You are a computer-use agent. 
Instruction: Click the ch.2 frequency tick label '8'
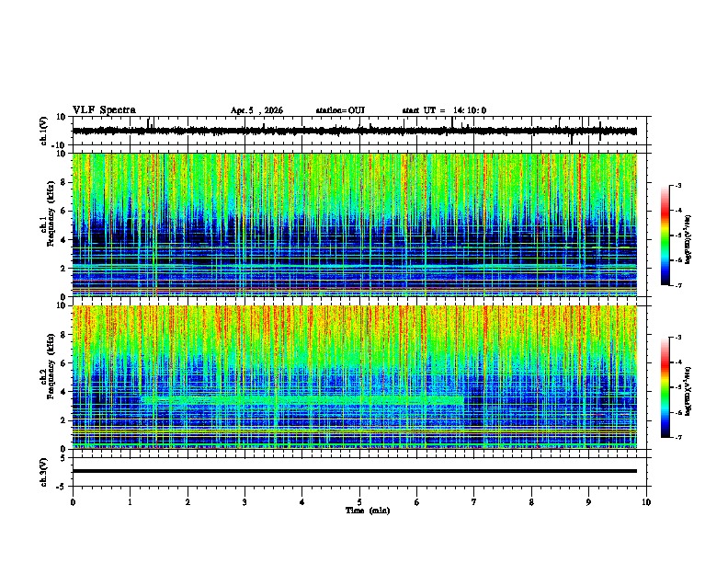click(x=64, y=335)
